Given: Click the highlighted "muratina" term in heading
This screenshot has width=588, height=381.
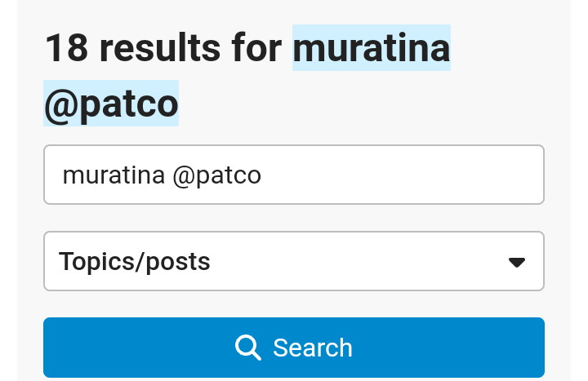Looking at the screenshot, I should click(372, 49).
